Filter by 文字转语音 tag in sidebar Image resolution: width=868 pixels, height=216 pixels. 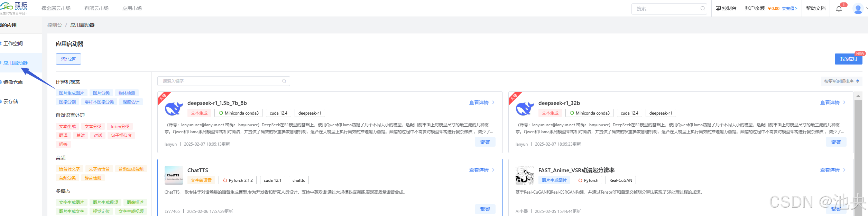pyautogui.click(x=99, y=169)
